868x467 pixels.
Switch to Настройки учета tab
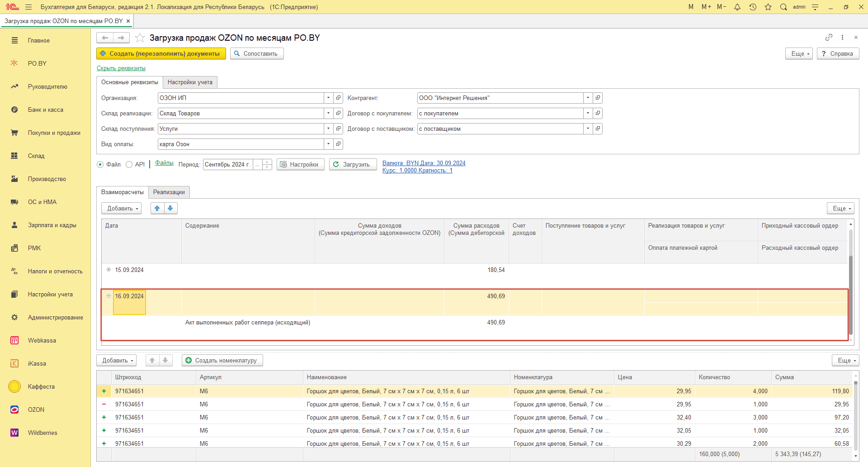(x=190, y=82)
